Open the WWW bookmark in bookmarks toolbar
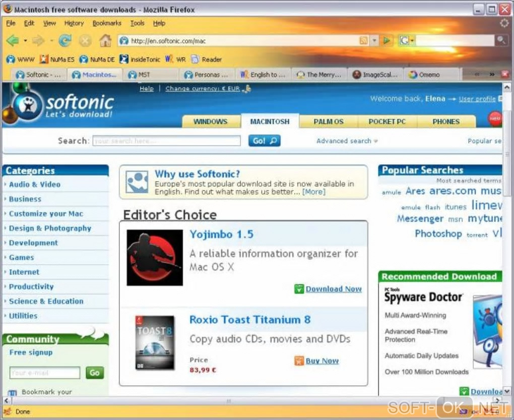This screenshot has width=514, height=420. coord(20,59)
